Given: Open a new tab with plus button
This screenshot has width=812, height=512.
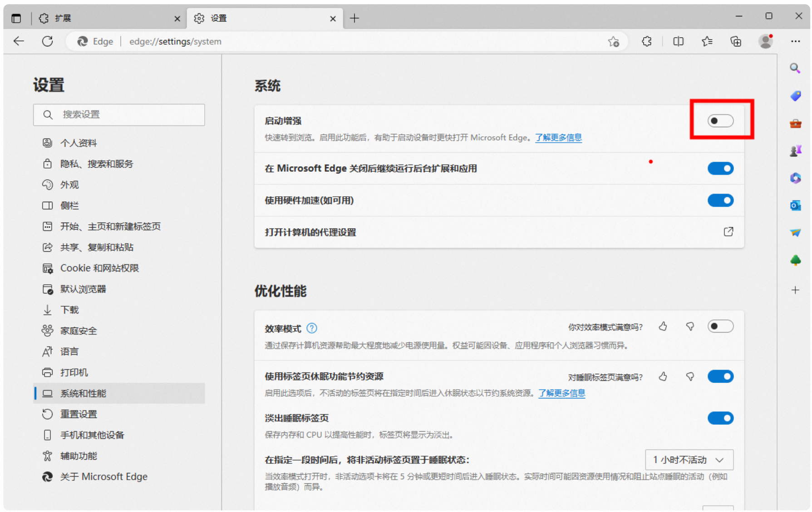Looking at the screenshot, I should point(354,18).
